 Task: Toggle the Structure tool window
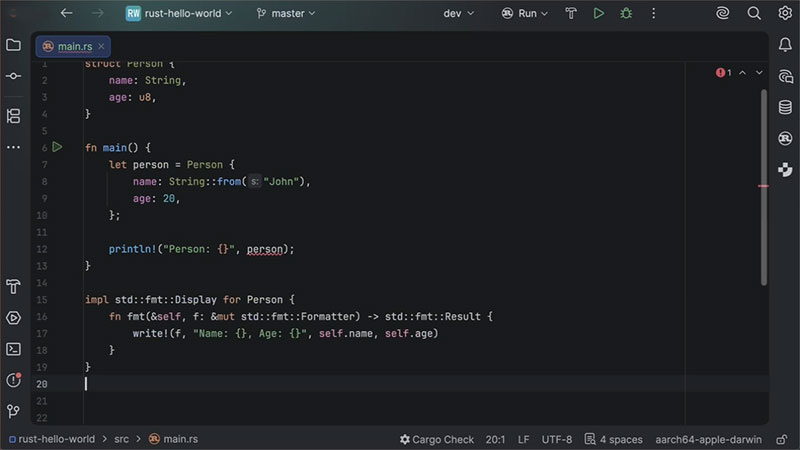(13, 116)
